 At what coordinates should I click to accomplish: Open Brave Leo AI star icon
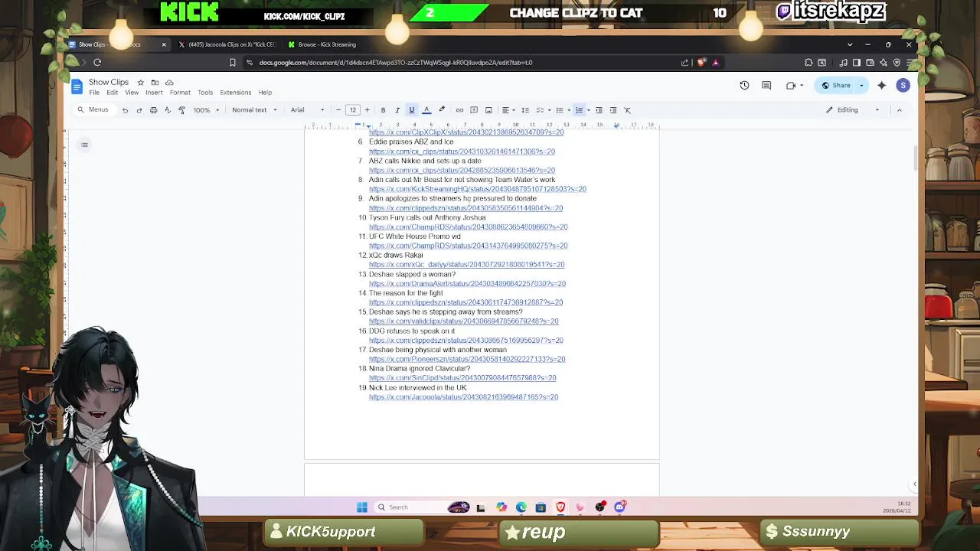pos(884,63)
